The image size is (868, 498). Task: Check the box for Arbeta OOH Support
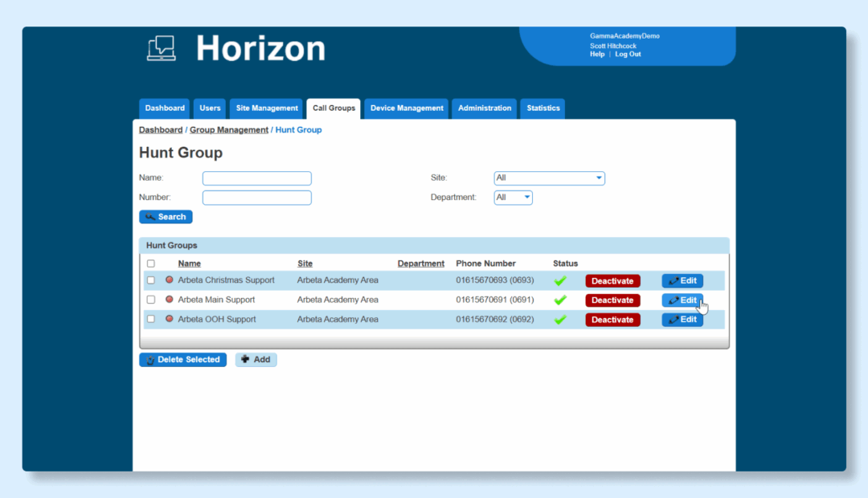tap(150, 319)
